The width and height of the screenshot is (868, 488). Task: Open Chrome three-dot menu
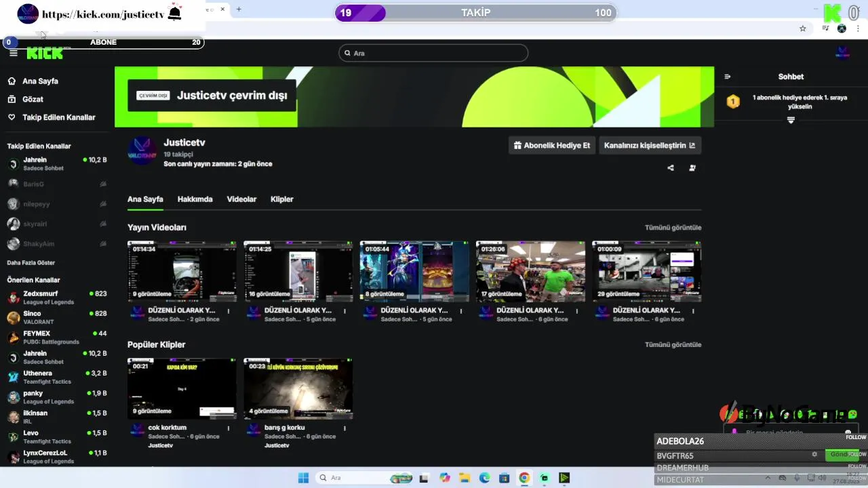859,28
